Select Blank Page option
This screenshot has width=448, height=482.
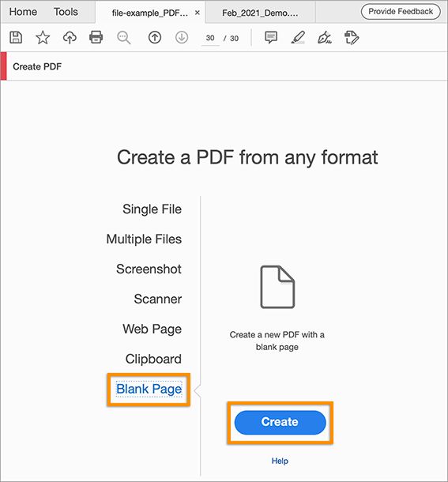[149, 390]
